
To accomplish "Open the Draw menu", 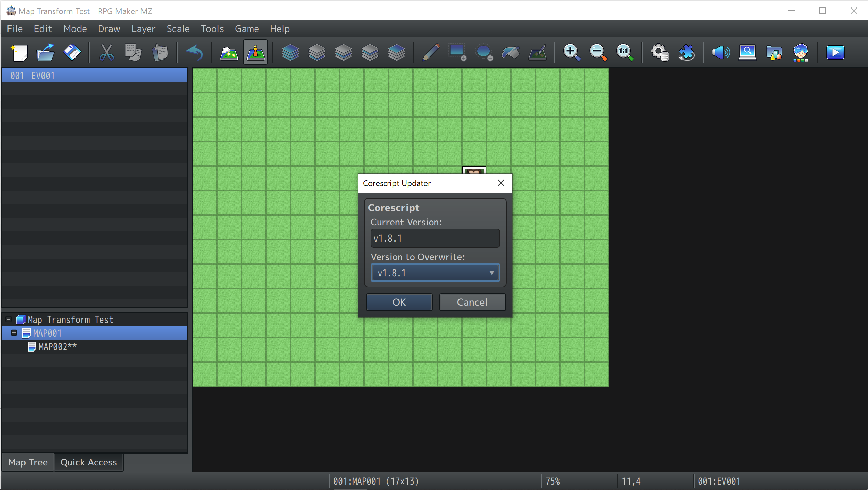I will click(x=109, y=29).
